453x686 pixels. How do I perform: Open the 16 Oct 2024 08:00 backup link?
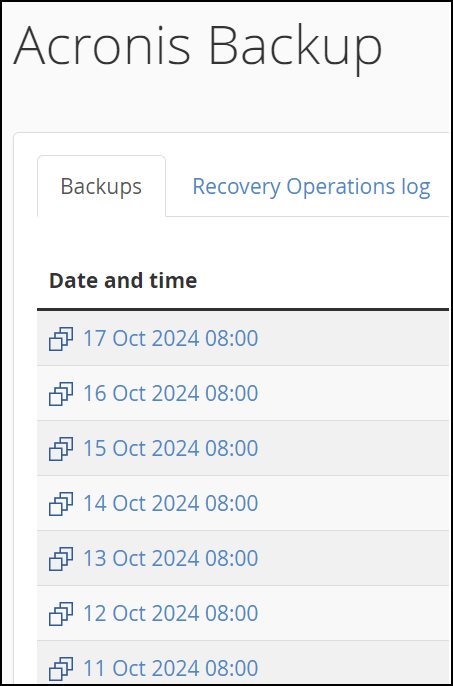point(170,393)
